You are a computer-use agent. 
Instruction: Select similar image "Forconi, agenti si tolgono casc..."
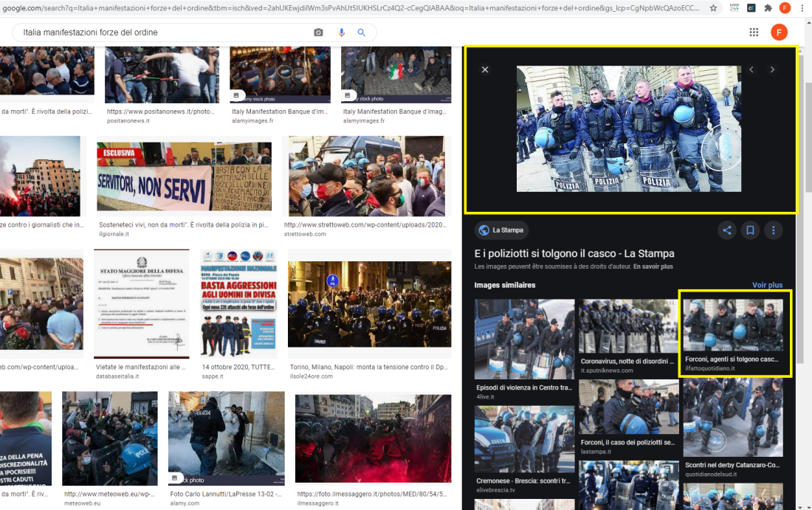click(x=733, y=325)
